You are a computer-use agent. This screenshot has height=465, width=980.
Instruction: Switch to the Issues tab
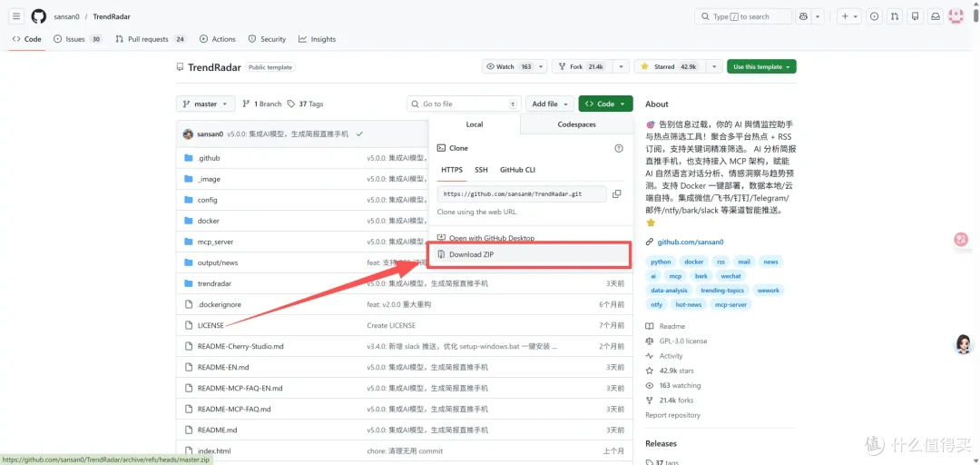pyautogui.click(x=78, y=39)
